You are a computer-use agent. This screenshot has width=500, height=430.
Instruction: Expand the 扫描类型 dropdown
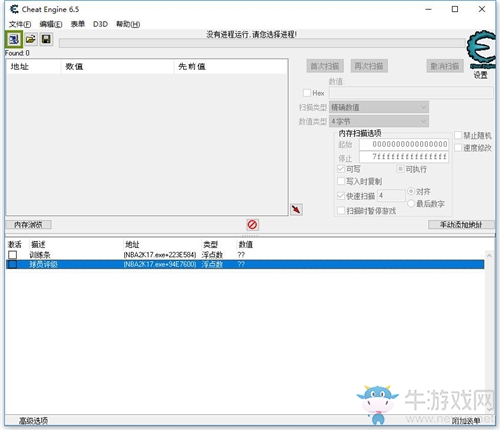coord(379,107)
